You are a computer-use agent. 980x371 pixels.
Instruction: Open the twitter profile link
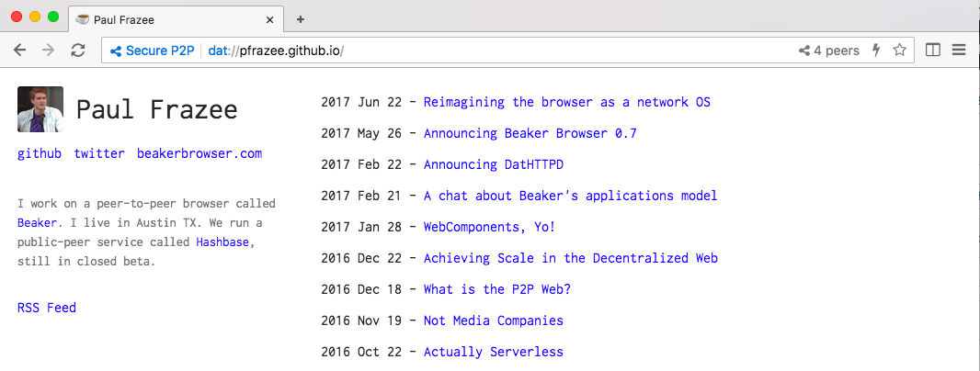click(x=99, y=153)
